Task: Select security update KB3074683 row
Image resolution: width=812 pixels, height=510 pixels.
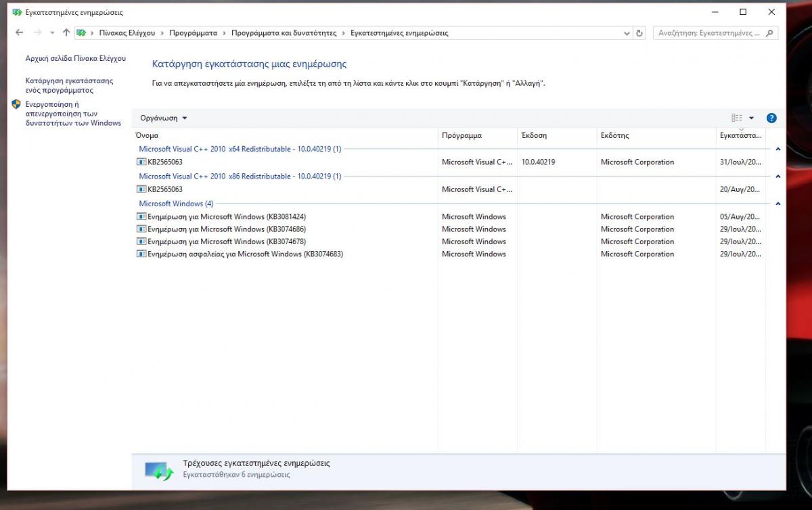Action: 449,254
